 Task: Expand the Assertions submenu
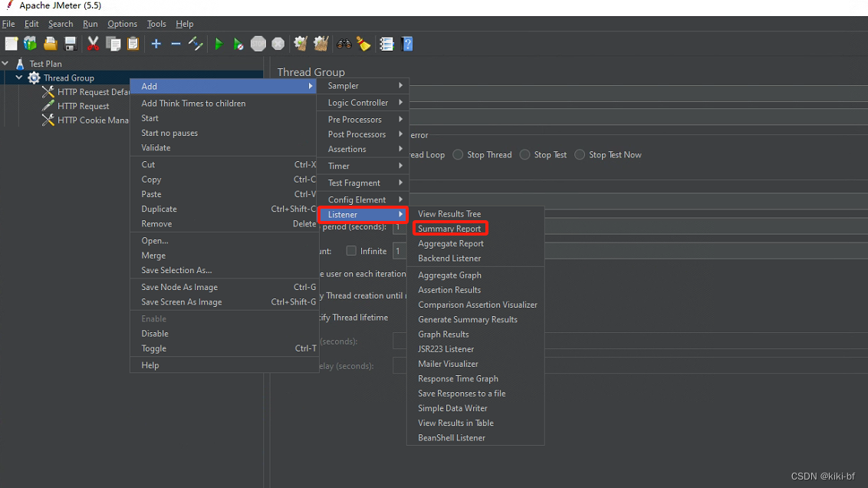tap(363, 149)
